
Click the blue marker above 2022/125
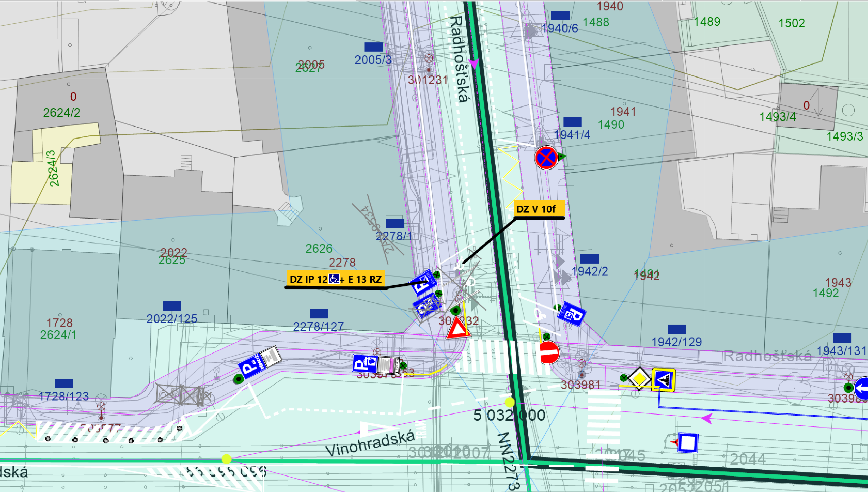tap(172, 306)
